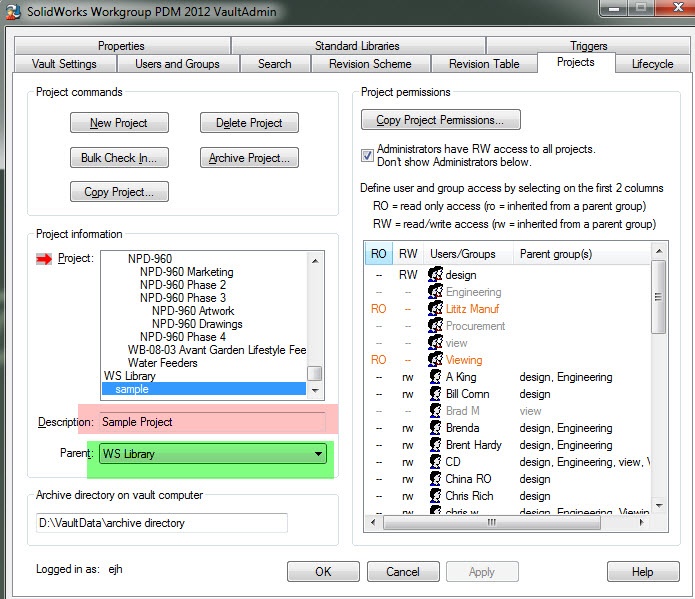This screenshot has width=695, height=599.
Task: Click Copy Project Permissions button
Action: [x=441, y=120]
